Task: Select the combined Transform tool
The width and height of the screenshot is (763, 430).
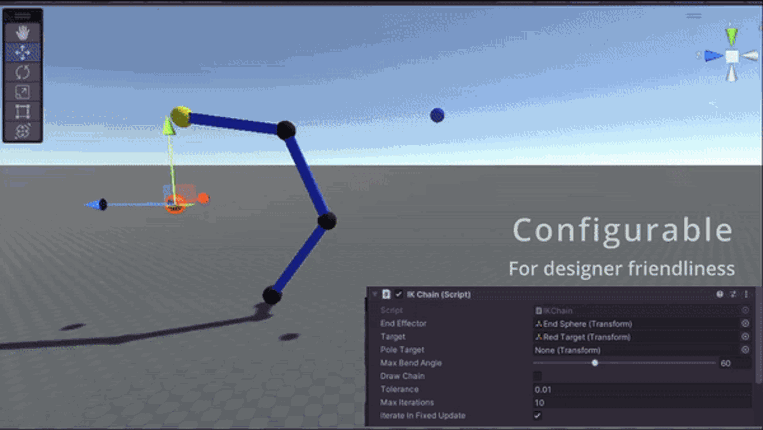Action: [22, 131]
